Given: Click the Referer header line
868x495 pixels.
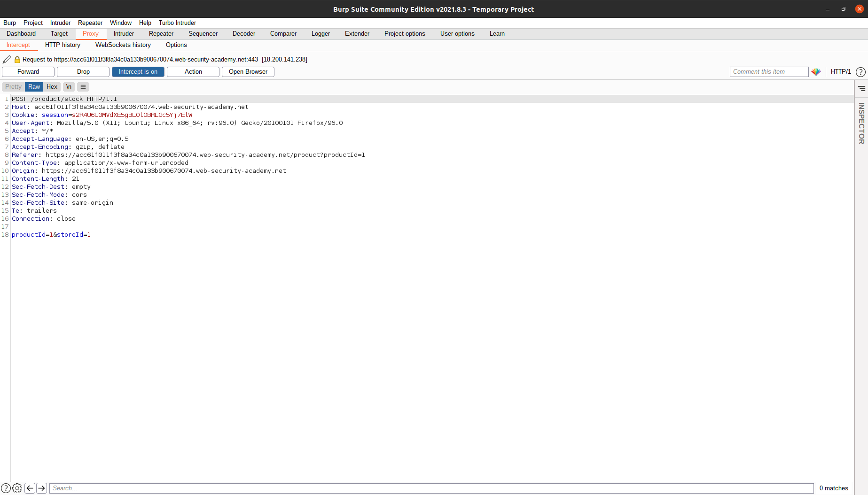Looking at the screenshot, I should (188, 155).
